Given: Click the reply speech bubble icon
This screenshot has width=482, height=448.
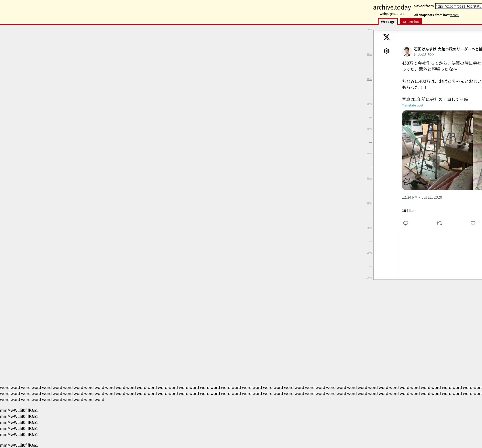Looking at the screenshot, I should coord(405,223).
